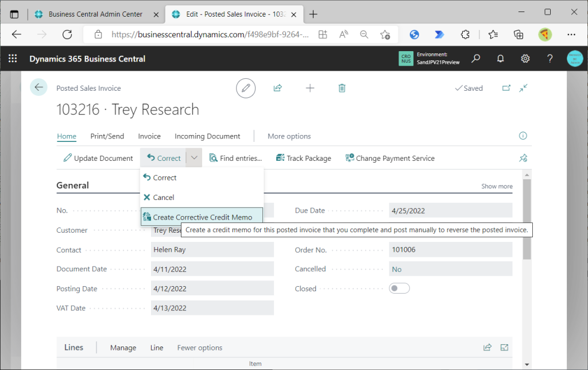This screenshot has width=588, height=370.
Task: Click the scrollbar down arrow
Action: coord(527,364)
